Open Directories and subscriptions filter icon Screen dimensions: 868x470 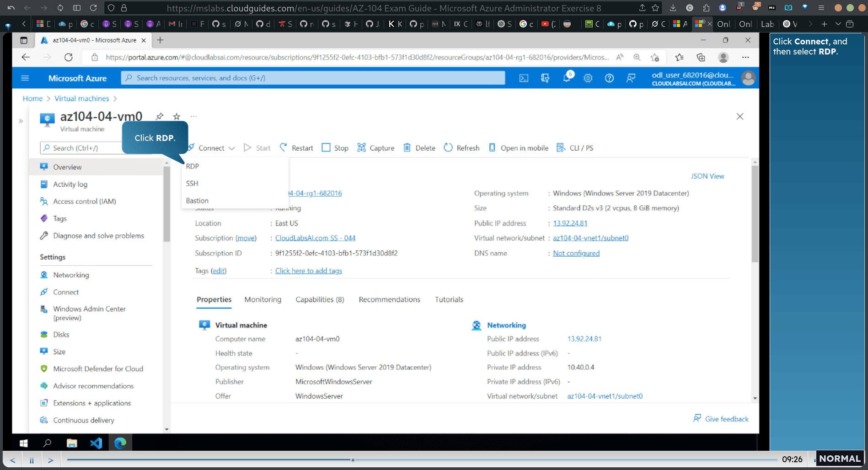[545, 78]
